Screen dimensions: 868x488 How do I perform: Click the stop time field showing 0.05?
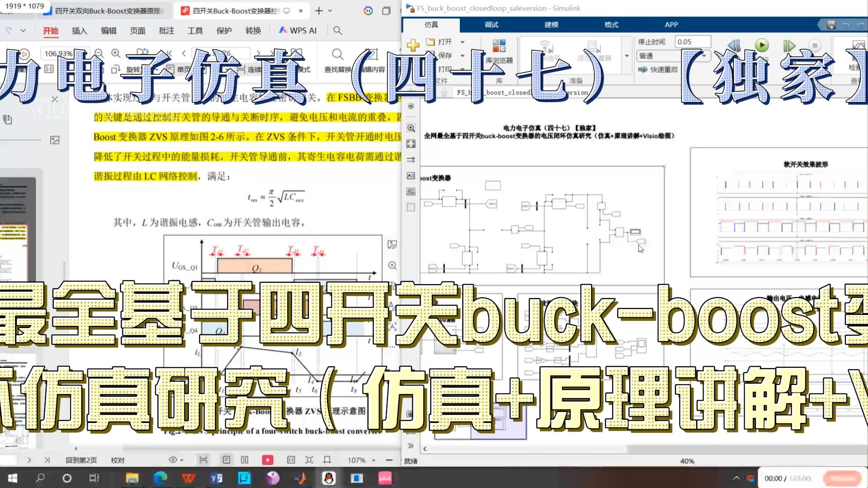[692, 42]
